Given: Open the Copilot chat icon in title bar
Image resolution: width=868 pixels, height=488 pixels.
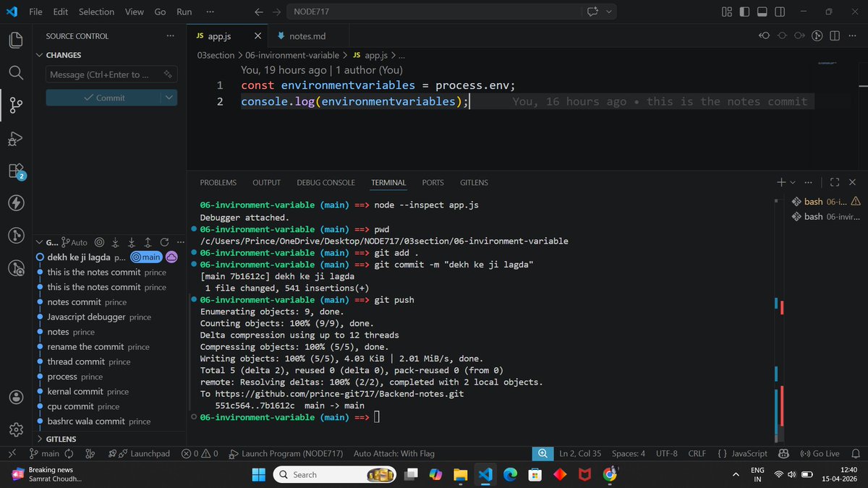Looking at the screenshot, I should (x=594, y=12).
